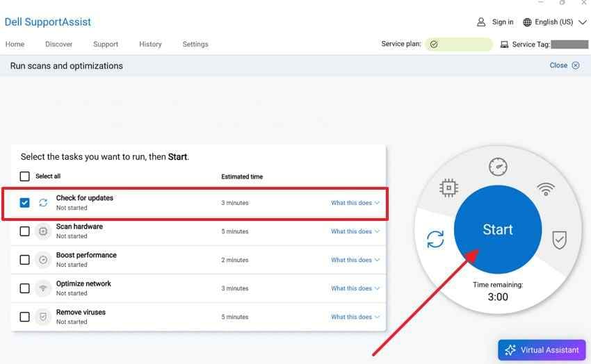Select the processor chip icon on the dial
The width and height of the screenshot is (591, 364).
coord(448,188)
